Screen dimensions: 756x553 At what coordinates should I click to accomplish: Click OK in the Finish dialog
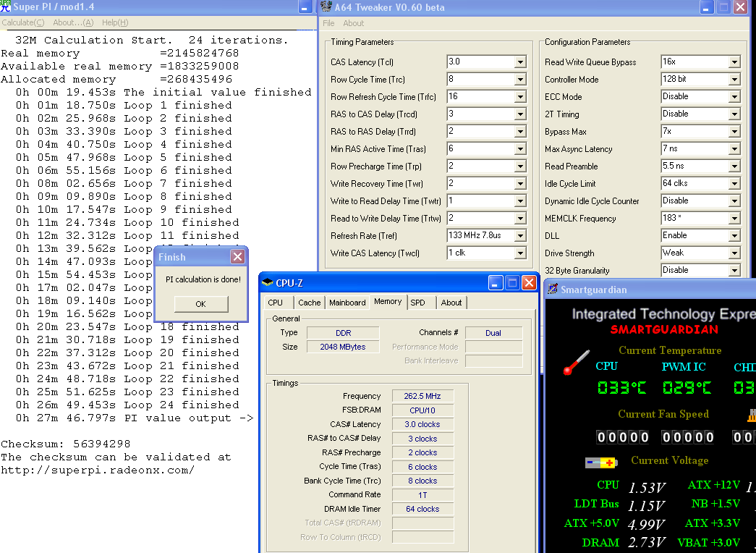(200, 304)
